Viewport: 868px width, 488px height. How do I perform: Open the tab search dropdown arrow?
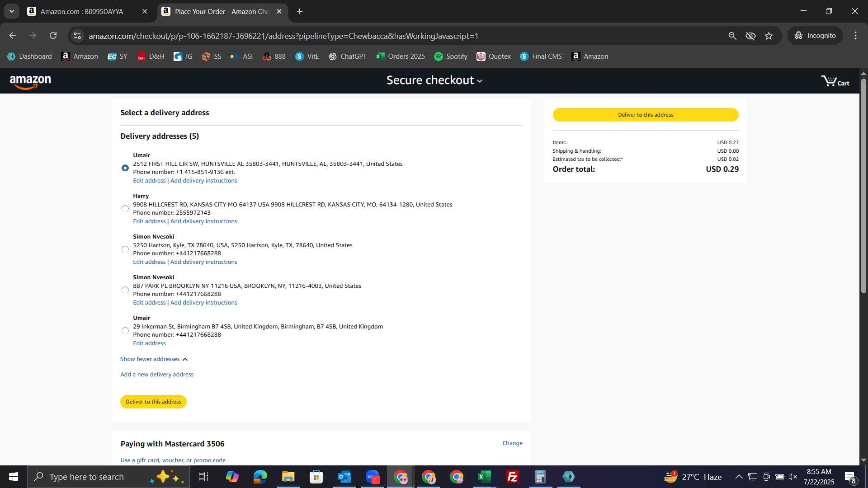11,11
